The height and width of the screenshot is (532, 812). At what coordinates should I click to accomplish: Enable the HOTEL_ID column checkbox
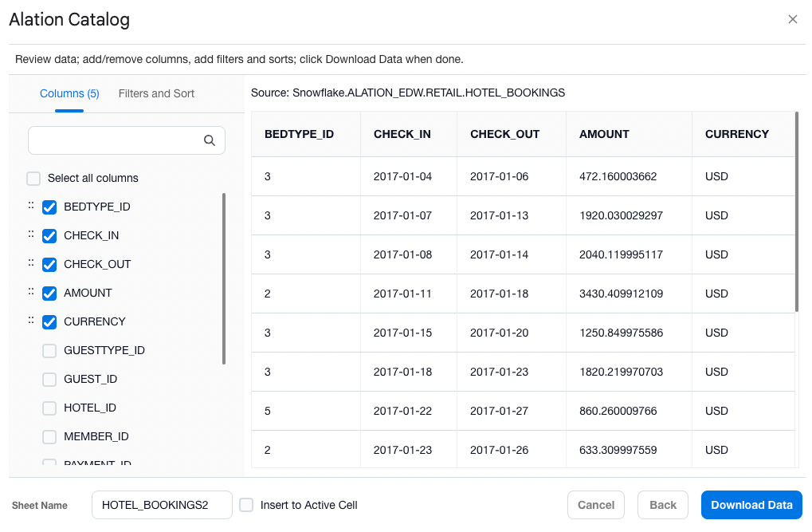49,408
